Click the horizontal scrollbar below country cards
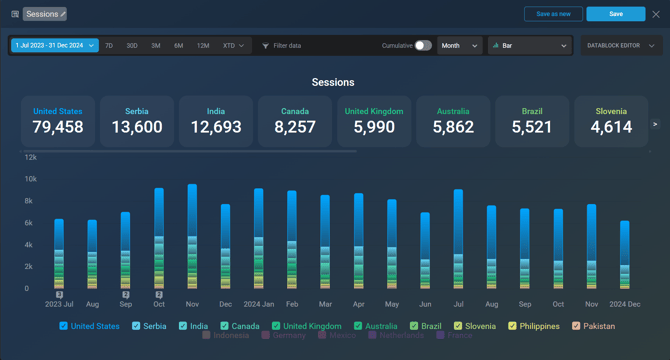The width and height of the screenshot is (670, 360). coord(188,151)
